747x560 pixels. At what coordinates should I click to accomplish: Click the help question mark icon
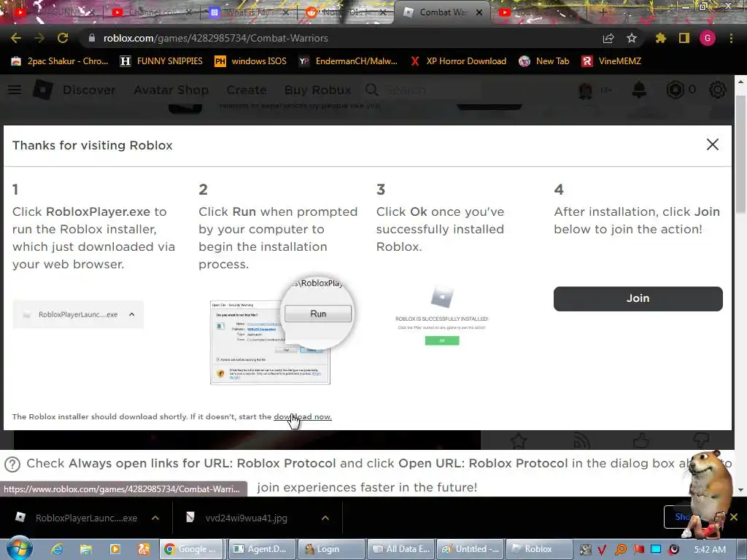12,464
